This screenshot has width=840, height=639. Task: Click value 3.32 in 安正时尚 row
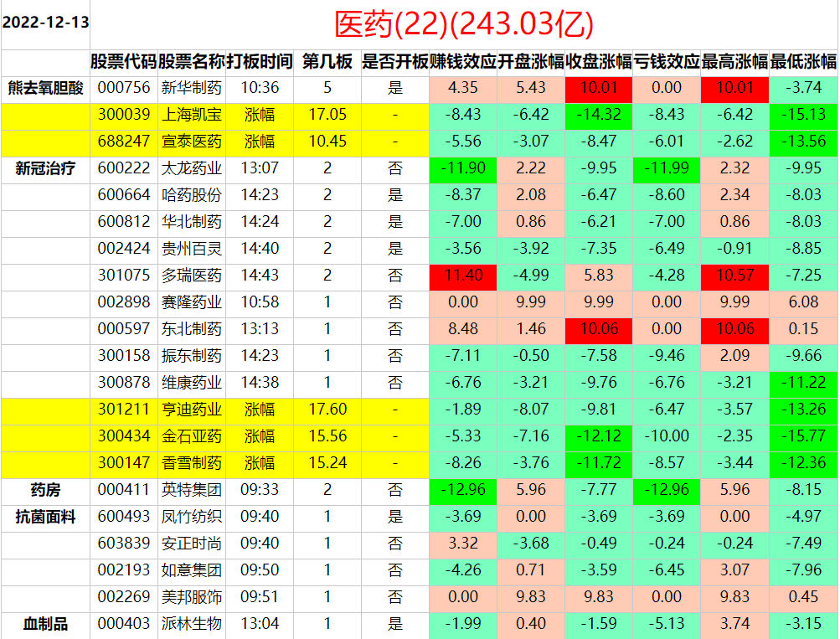[x=463, y=544]
